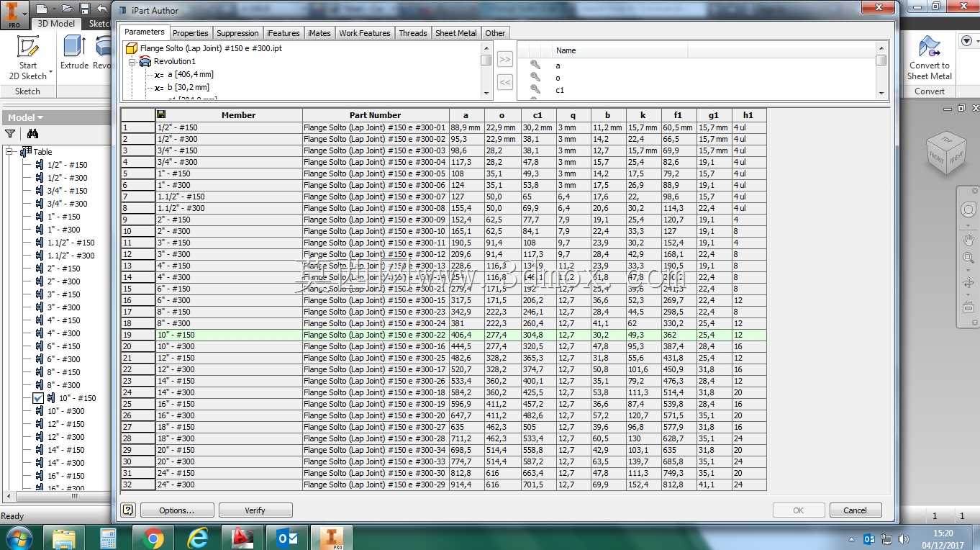
Task: Click the Look At tool in navigation bar
Action: [x=968, y=307]
